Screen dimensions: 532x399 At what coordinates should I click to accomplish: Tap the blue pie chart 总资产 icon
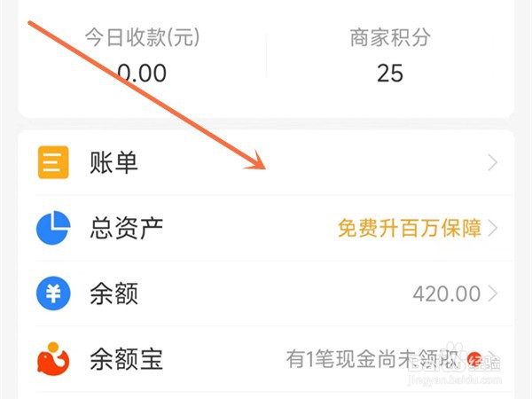tap(53, 228)
